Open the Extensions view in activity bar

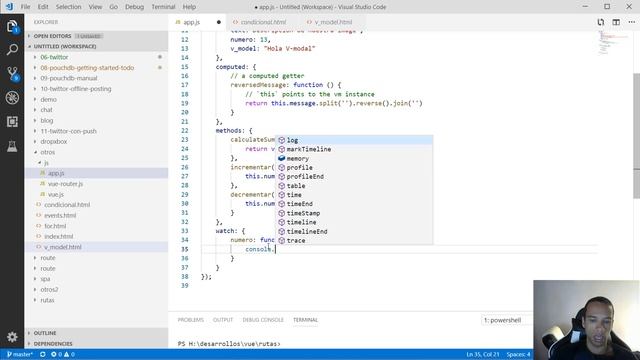(x=12, y=122)
